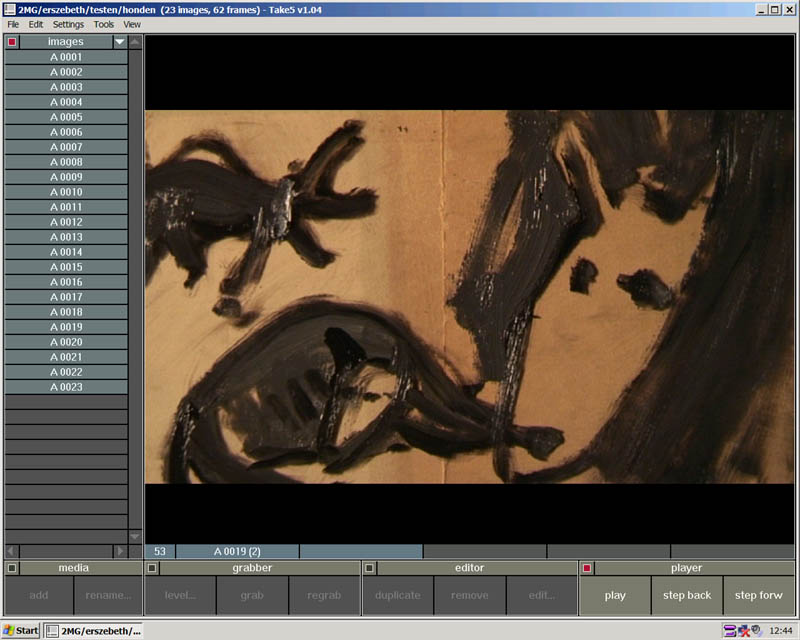
Task: Open the Settings menu
Action: coord(68,24)
